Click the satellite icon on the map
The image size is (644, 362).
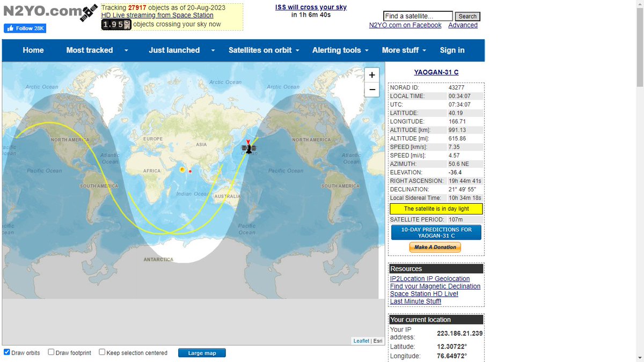coord(248,148)
